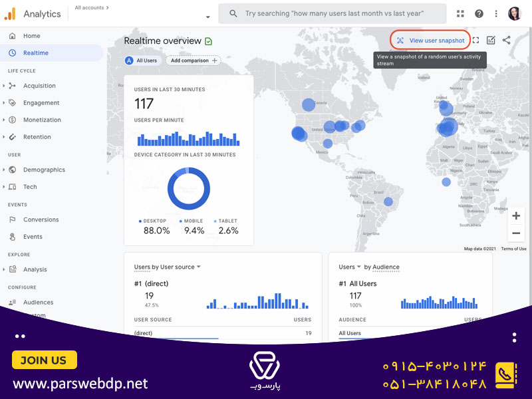Click the search magnifier icon

233,13
